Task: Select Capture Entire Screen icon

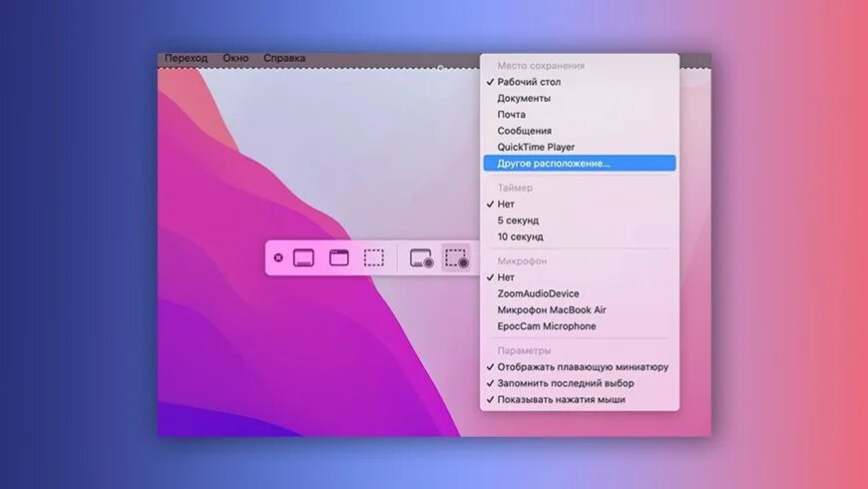Action: point(303,257)
